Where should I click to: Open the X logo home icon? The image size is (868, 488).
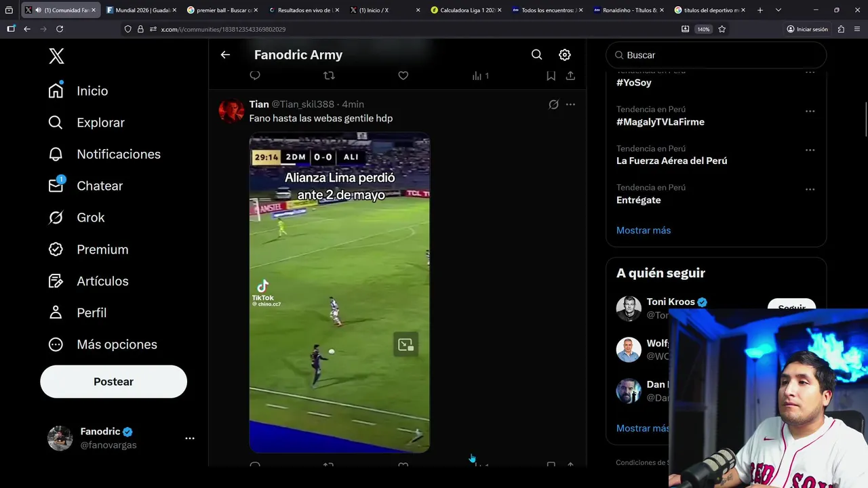pyautogui.click(x=56, y=56)
